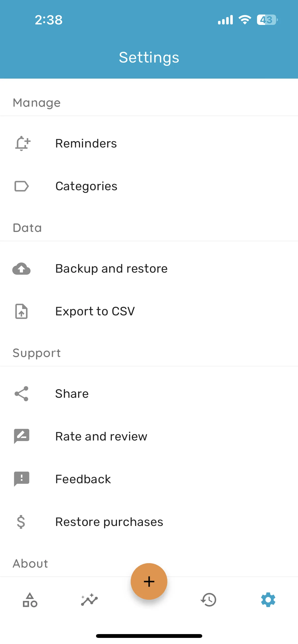298x644 pixels.
Task: Select Export to CSV
Action: (149, 311)
